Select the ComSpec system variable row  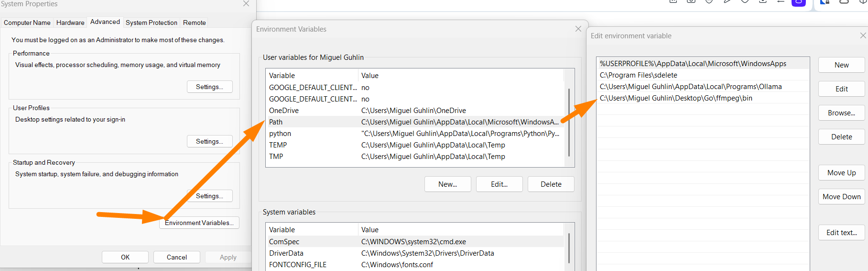click(x=284, y=242)
